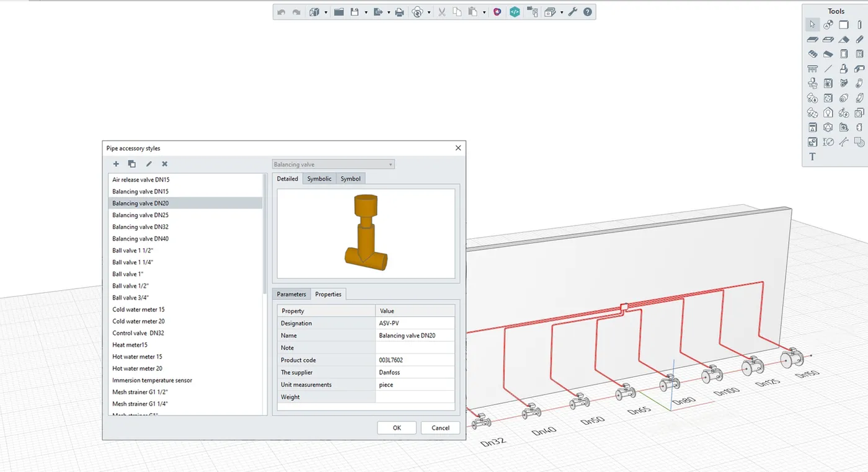Add a new pipe accessory style
Screen dimensions: 868x472
pyautogui.click(x=116, y=164)
